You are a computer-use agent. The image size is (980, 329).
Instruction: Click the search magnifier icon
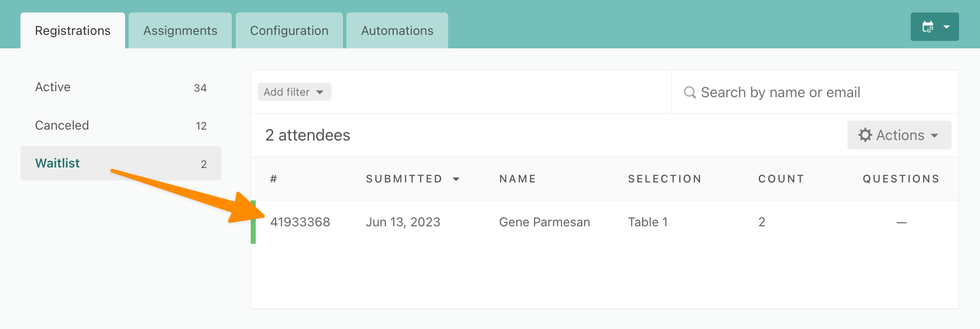(x=690, y=92)
